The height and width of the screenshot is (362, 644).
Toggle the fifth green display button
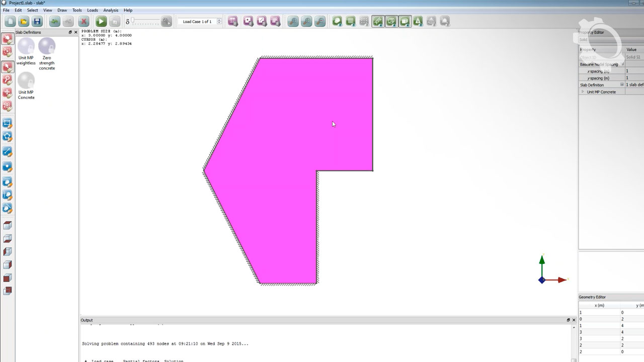tap(391, 22)
